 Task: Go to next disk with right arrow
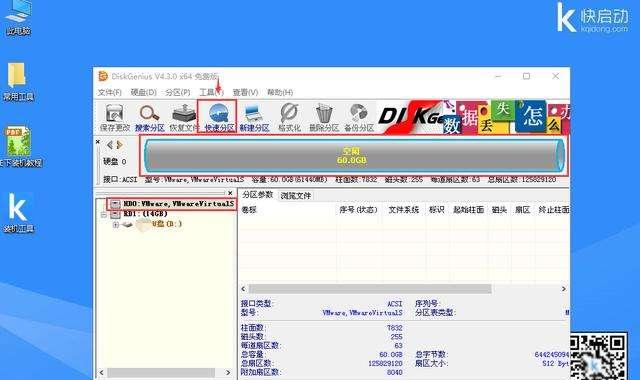point(120,145)
